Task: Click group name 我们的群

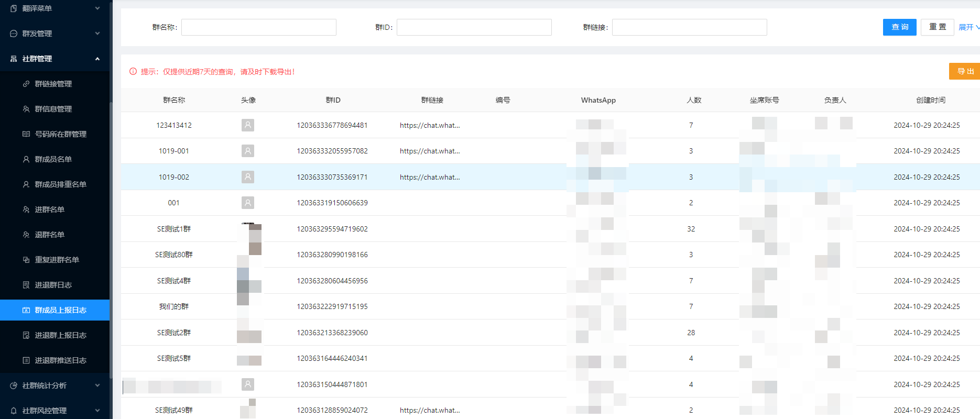Action: pyautogui.click(x=174, y=306)
